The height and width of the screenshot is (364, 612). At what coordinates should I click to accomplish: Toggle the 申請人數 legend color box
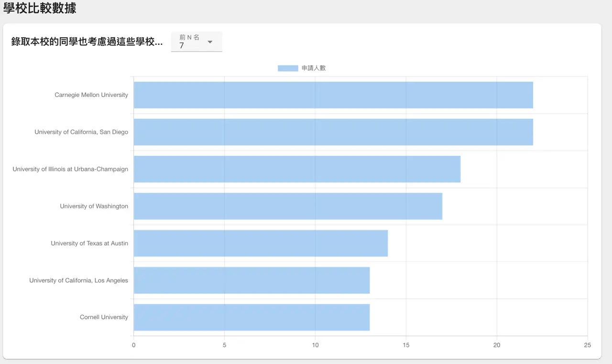[288, 68]
